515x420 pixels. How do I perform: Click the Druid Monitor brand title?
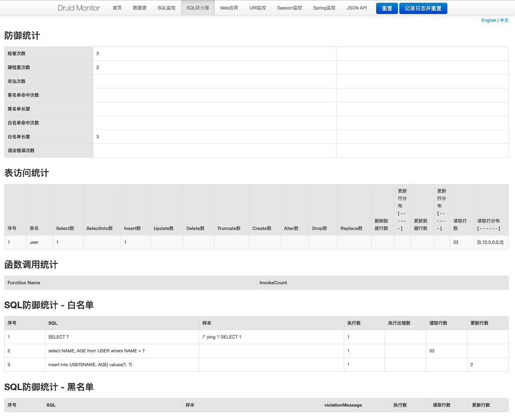79,8
